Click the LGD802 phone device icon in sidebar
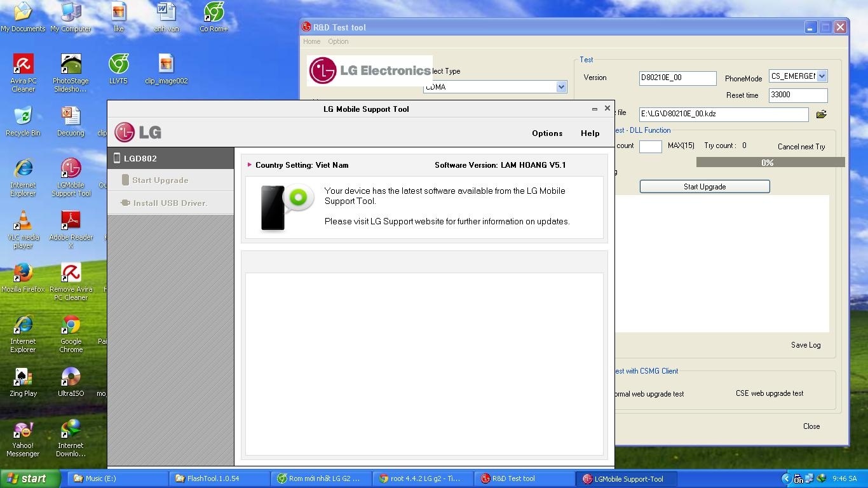Image resolution: width=868 pixels, height=488 pixels. click(x=117, y=158)
